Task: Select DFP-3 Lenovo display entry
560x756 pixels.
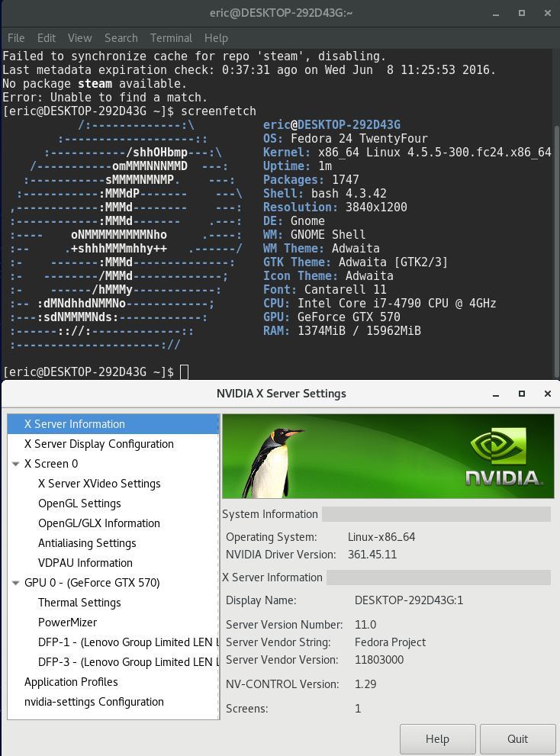Action: pos(128,662)
